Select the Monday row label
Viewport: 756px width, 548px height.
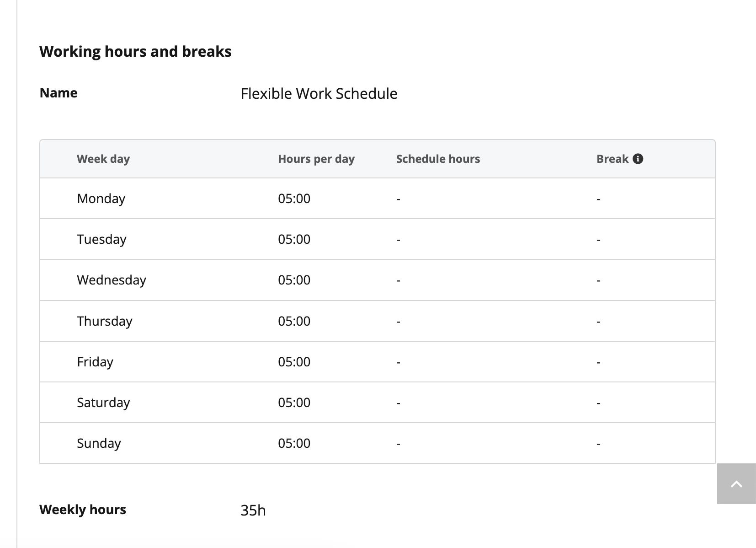tap(101, 199)
